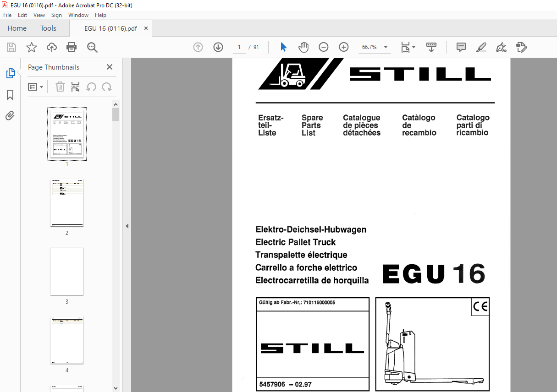This screenshot has width=557, height=392.
Task: Open the sign document tool
Action: 501,47
